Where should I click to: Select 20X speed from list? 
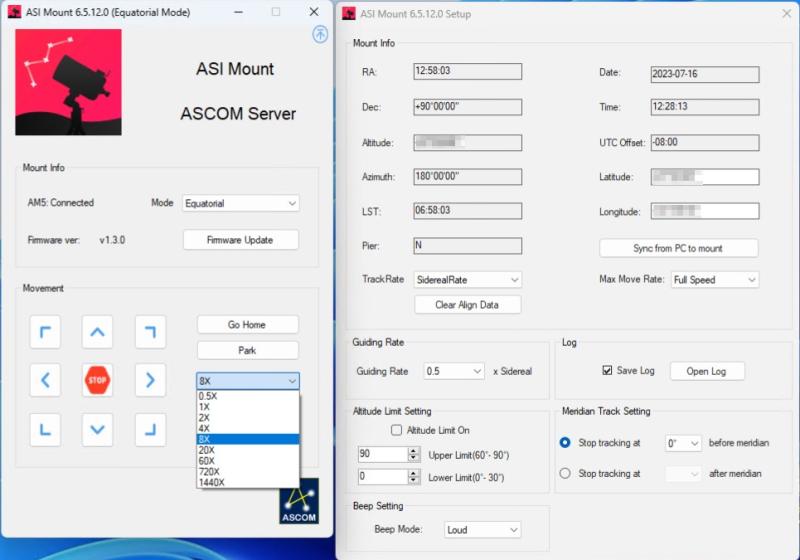(248, 450)
